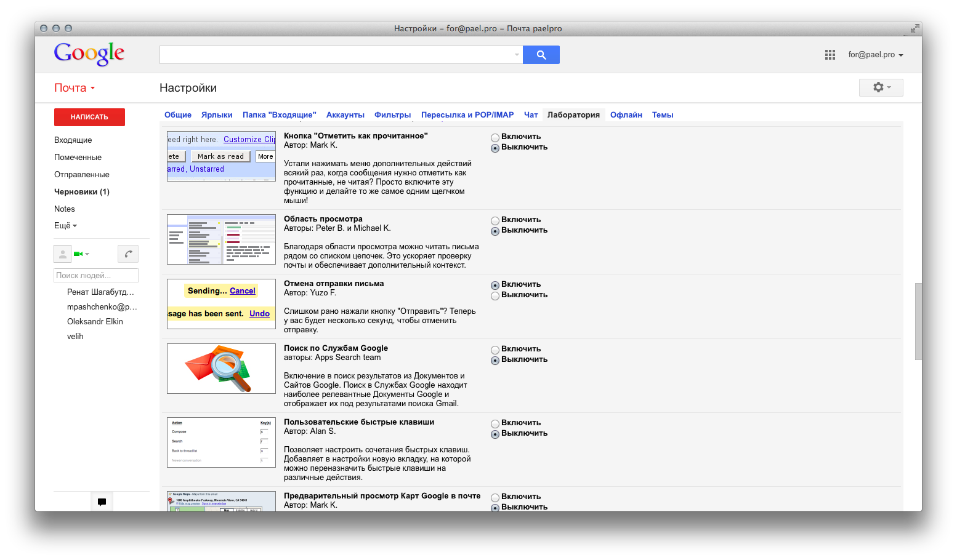Image resolution: width=957 pixels, height=560 pixels.
Task: Click the green video camera status icon
Action: click(x=78, y=254)
